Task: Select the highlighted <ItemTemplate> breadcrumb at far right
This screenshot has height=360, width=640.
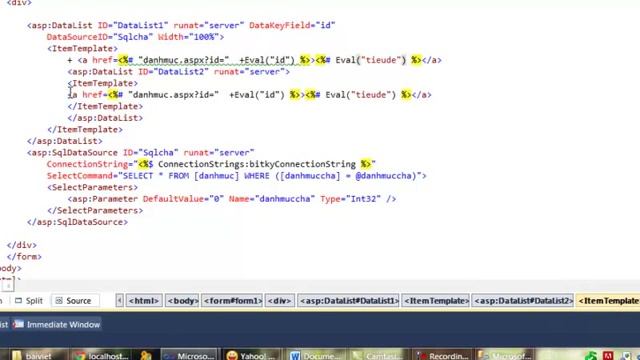Action: click(x=608, y=301)
